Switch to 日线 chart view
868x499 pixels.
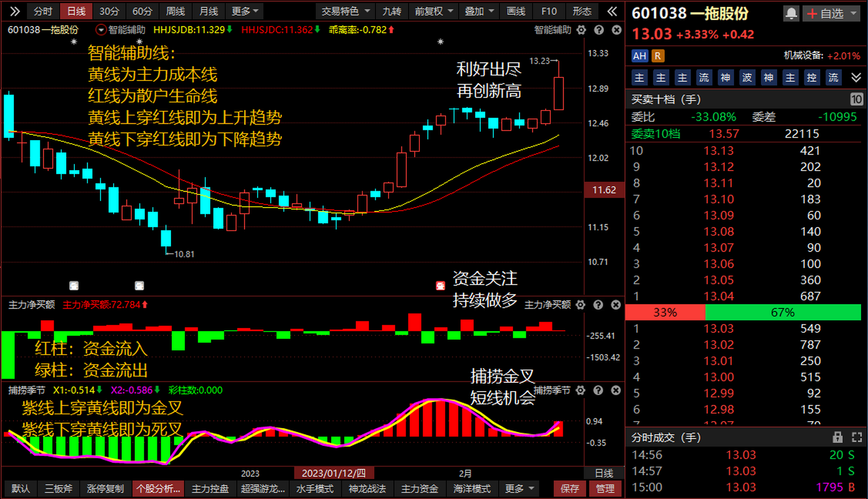(76, 11)
